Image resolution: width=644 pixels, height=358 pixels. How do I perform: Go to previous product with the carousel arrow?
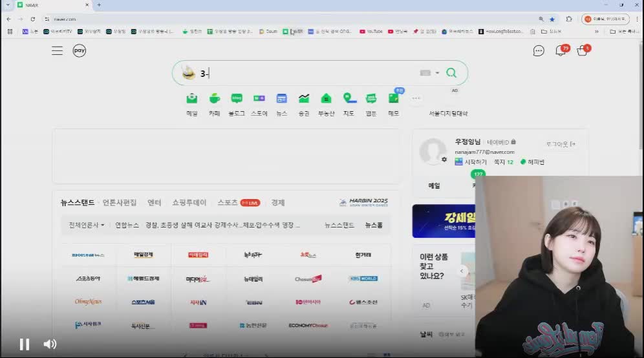click(462, 271)
